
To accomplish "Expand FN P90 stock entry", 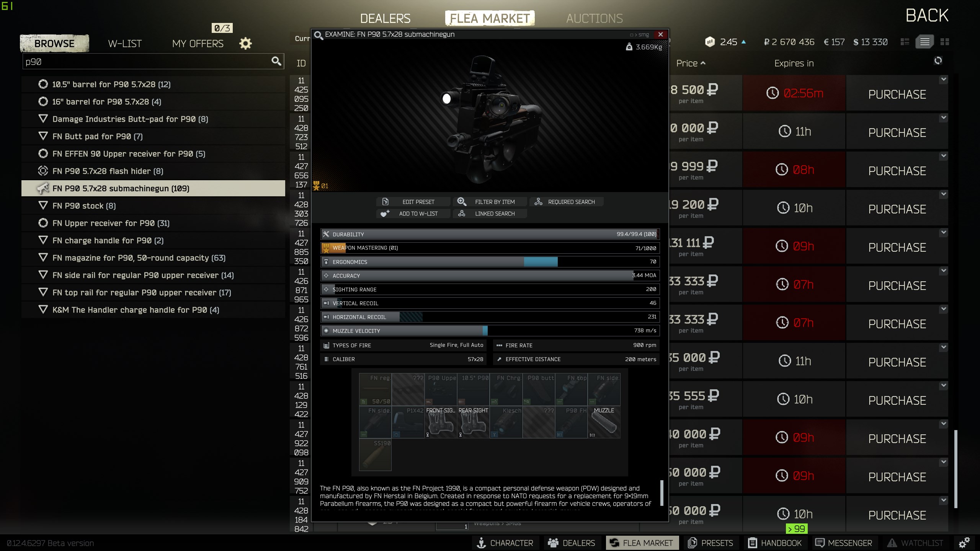I will (x=153, y=205).
